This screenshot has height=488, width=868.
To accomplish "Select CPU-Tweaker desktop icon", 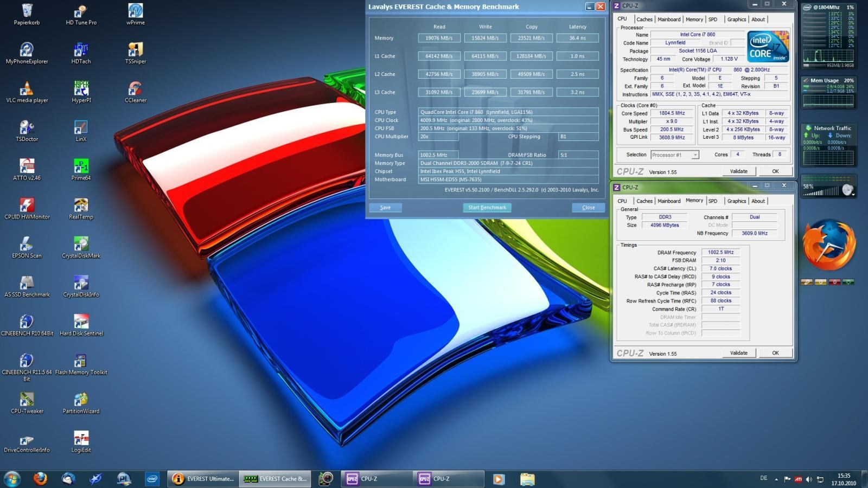I will click(27, 404).
